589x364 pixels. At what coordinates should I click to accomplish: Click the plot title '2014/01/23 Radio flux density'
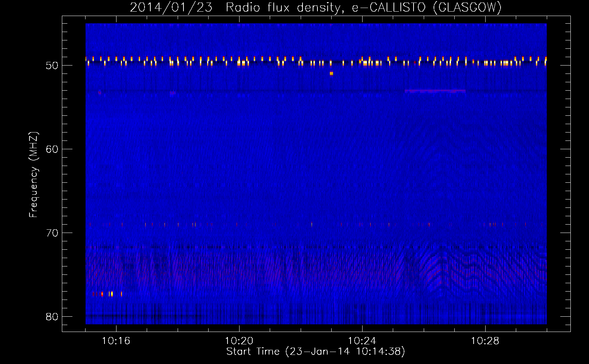236,7
